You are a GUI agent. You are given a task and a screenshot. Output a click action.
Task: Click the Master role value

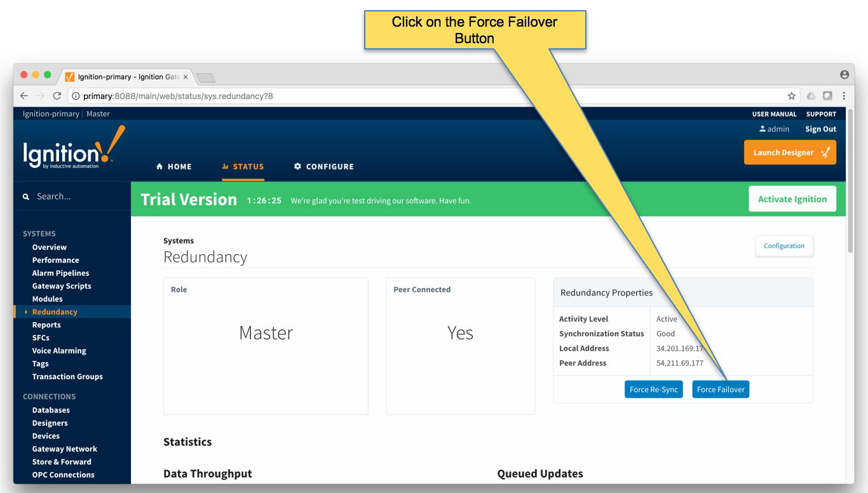266,333
